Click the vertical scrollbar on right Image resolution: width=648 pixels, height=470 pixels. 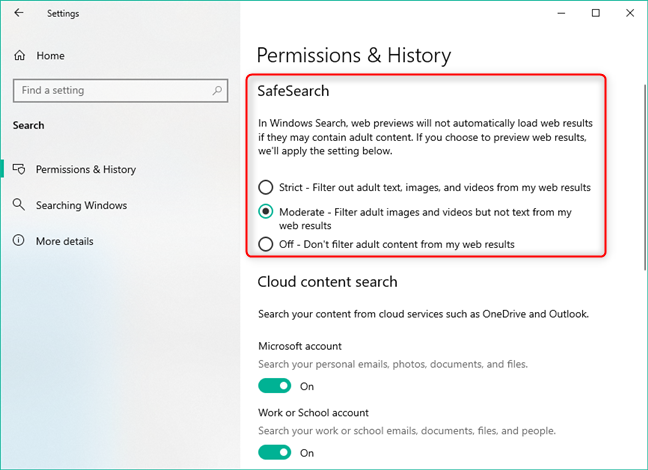click(645, 178)
